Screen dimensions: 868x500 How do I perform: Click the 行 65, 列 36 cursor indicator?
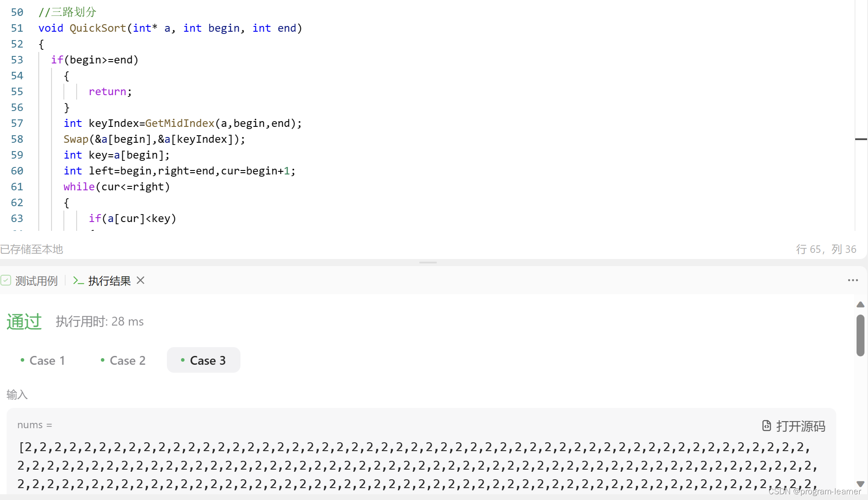(826, 249)
